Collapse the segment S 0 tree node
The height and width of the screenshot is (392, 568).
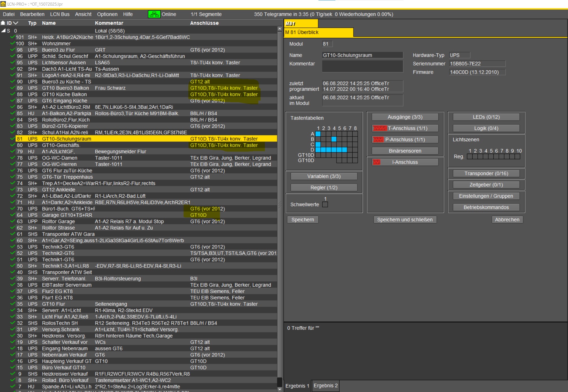pyautogui.click(x=3, y=31)
